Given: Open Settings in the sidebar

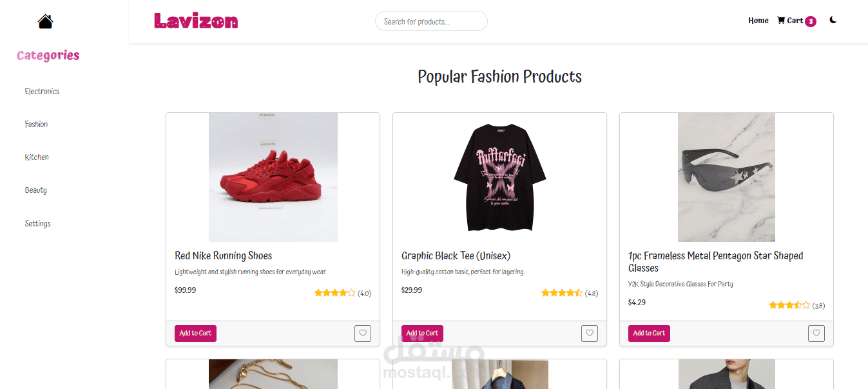Looking at the screenshot, I should (x=37, y=224).
